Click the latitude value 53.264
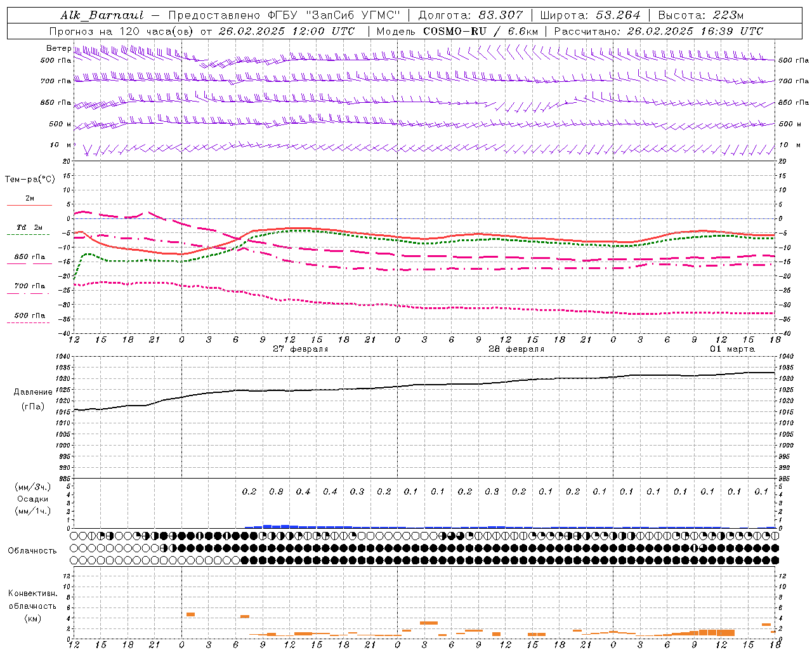This screenshot has height=650, width=812. tap(618, 15)
